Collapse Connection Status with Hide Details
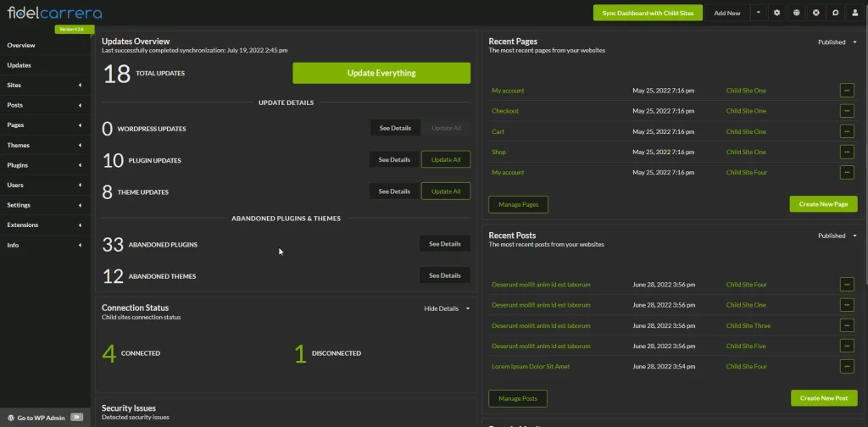This screenshot has height=427, width=868. (447, 308)
